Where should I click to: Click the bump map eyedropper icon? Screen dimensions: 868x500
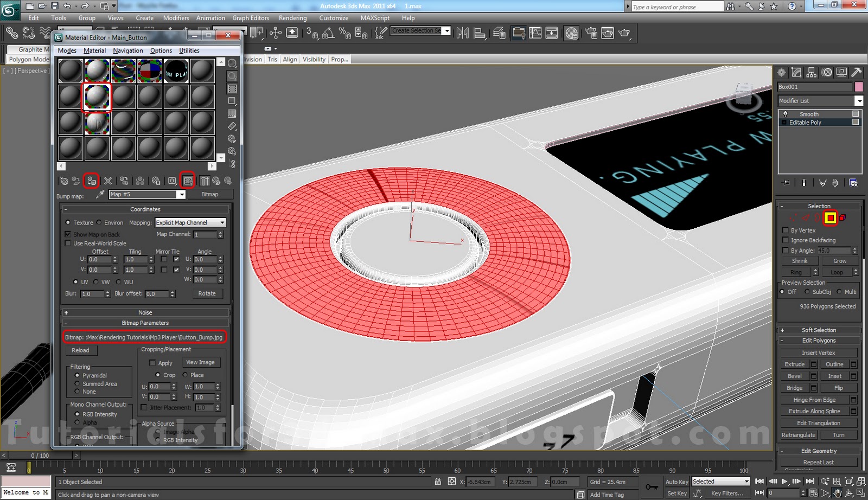(100, 194)
